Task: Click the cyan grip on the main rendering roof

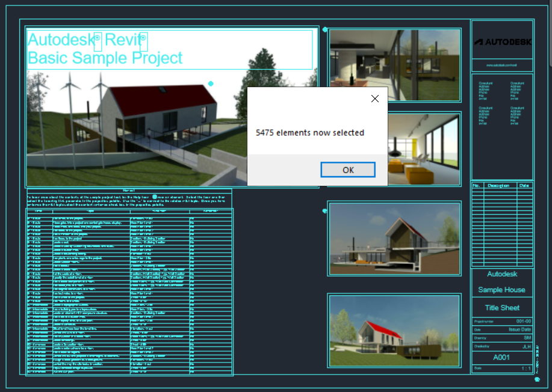Action: pos(211,84)
